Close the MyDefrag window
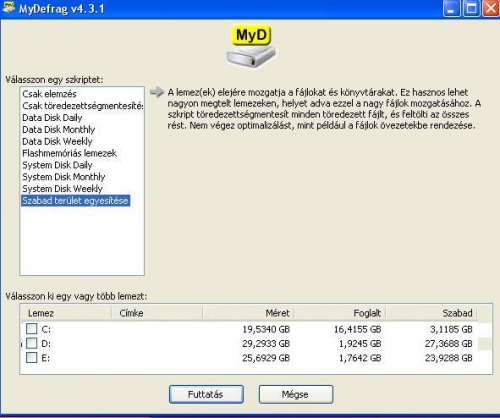 click(491, 8)
